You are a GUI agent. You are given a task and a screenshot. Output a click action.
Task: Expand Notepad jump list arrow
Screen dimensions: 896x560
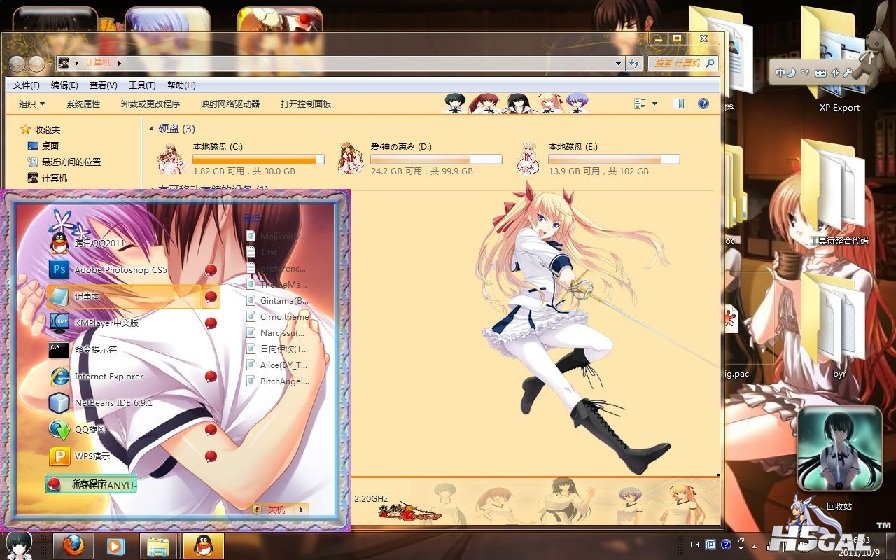211,297
